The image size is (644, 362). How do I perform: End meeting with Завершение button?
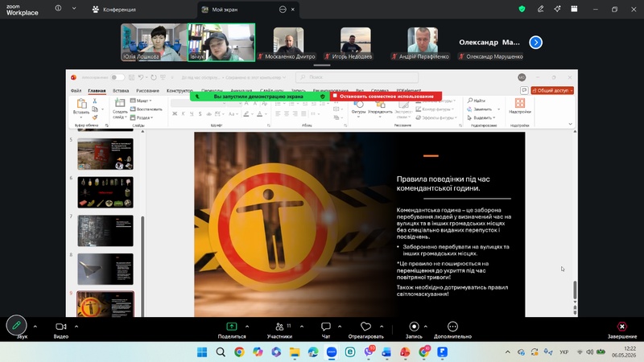[621, 330]
